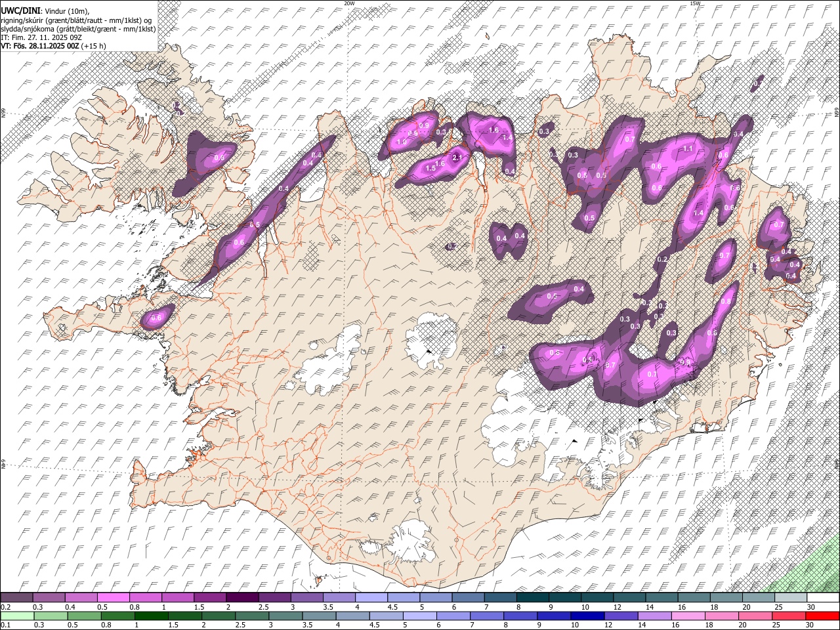Screen dimensions: 840x630
Task: Click the 1.1 snowfall value on the map
Action: 688,149
